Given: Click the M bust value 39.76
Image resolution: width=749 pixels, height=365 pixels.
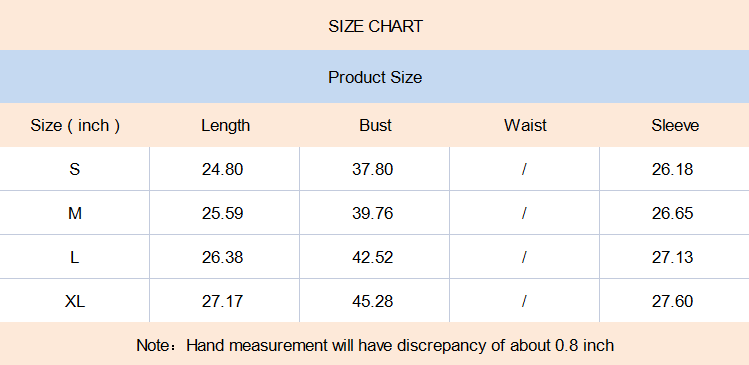Looking at the screenshot, I should pos(373,213).
